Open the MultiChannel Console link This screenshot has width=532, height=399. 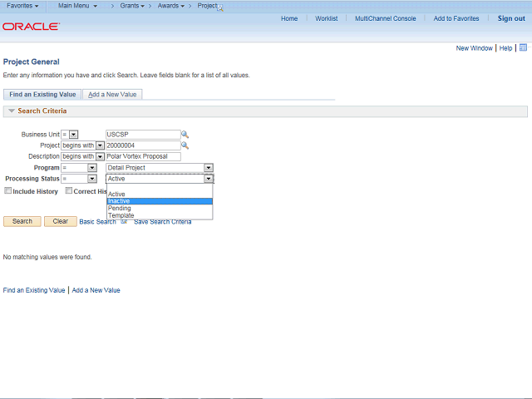pos(386,18)
